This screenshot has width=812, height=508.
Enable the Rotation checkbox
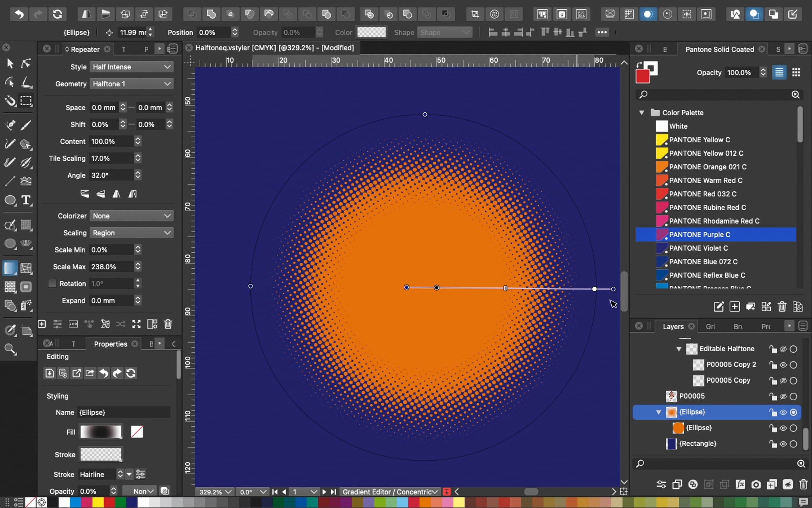52,283
